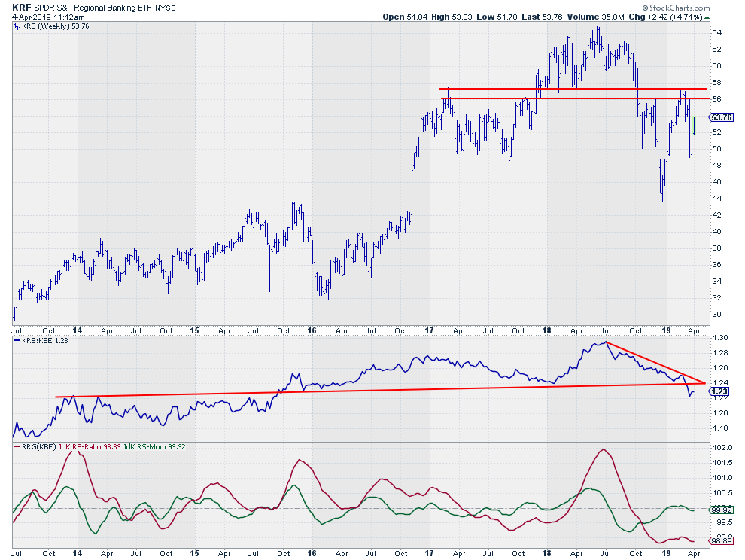The width and height of the screenshot is (745, 560).
Task: Click the 'High 53.83' value
Action: point(452,17)
